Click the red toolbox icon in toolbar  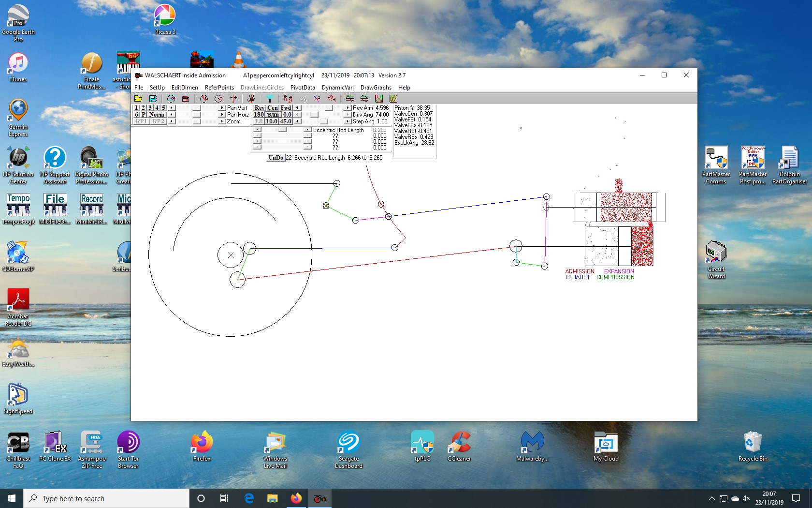[185, 99]
